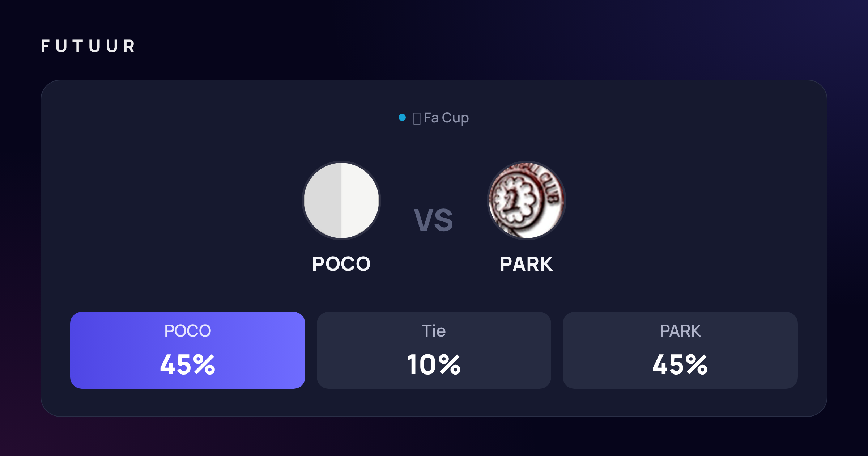Image resolution: width=868 pixels, height=456 pixels.
Task: Click the "CLUB" lettering on PARK's crest
Action: coord(550,187)
